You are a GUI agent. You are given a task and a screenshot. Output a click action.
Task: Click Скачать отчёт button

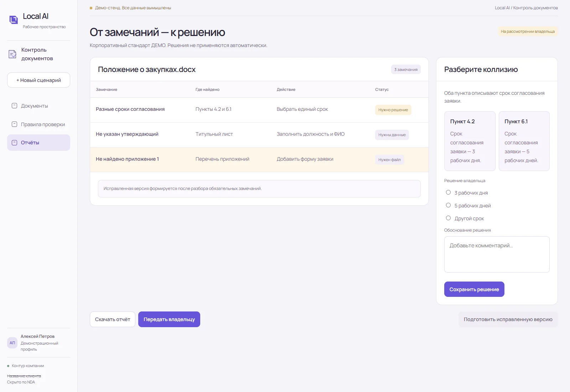113,319
